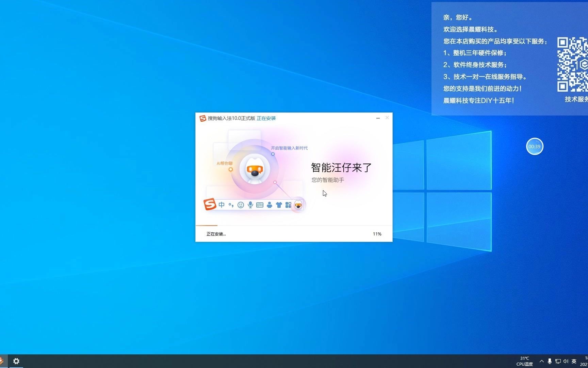This screenshot has height=368, width=588.
Task: Click the microphone tray icon
Action: pyautogui.click(x=550, y=361)
